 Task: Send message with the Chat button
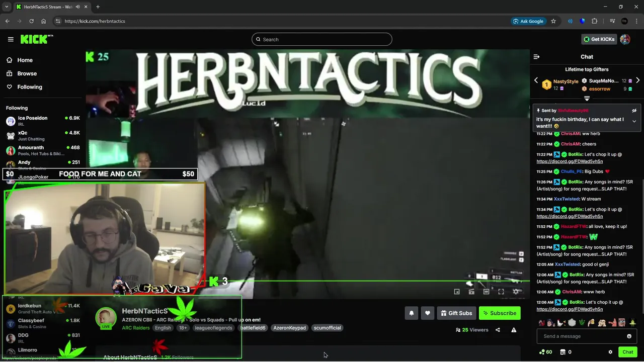[627, 352]
